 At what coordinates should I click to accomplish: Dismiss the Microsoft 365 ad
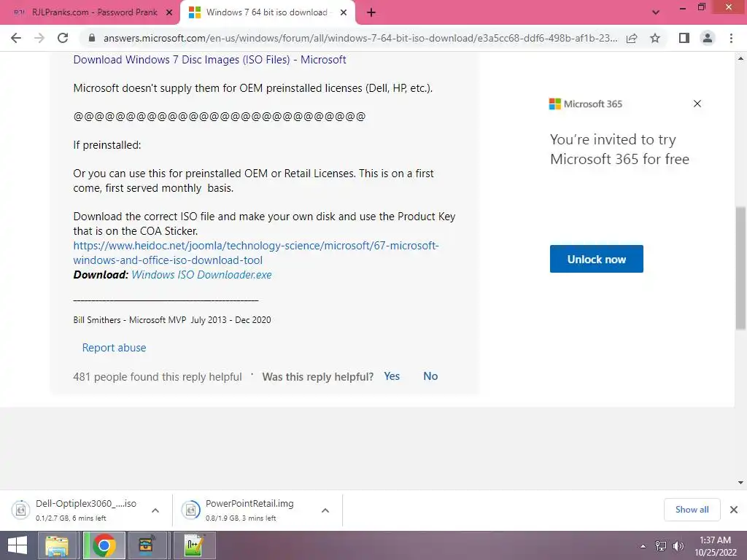click(697, 104)
